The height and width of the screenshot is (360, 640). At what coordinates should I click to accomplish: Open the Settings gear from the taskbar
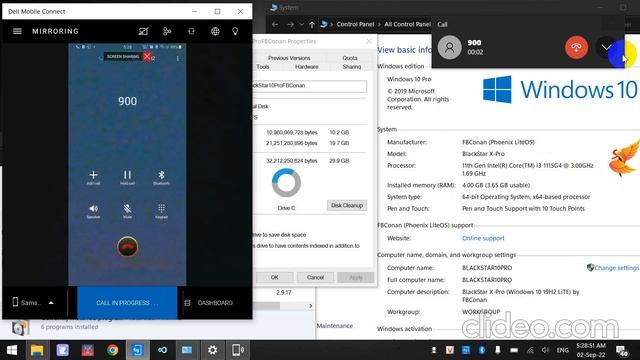pyautogui.click(x=213, y=350)
